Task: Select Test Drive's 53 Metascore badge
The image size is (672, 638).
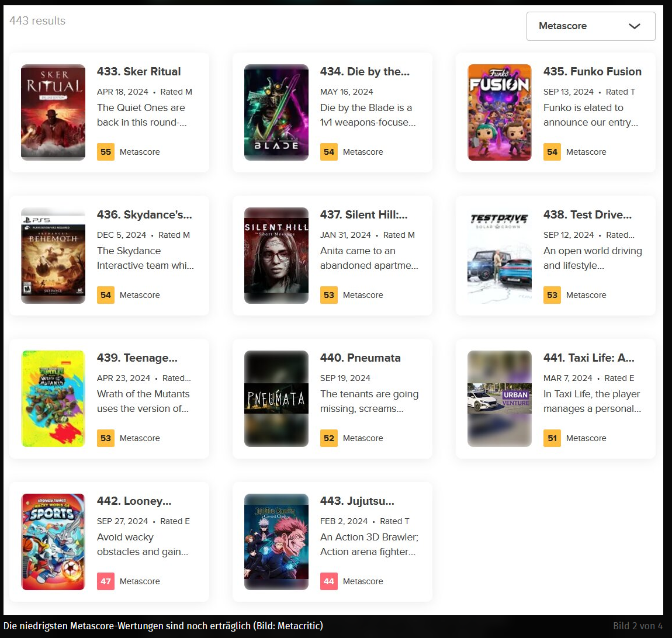Action: point(552,295)
